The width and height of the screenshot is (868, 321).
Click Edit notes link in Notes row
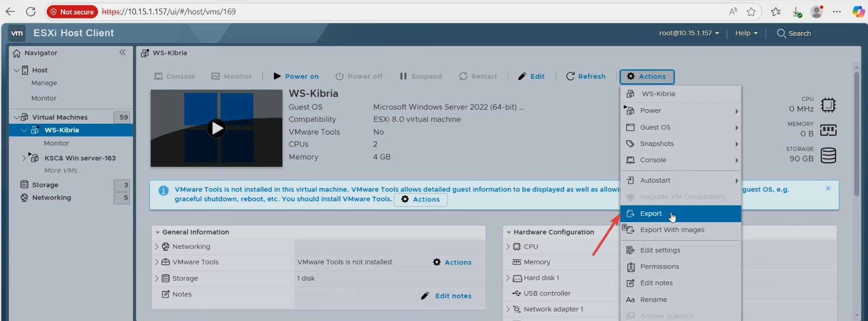pyautogui.click(x=446, y=296)
